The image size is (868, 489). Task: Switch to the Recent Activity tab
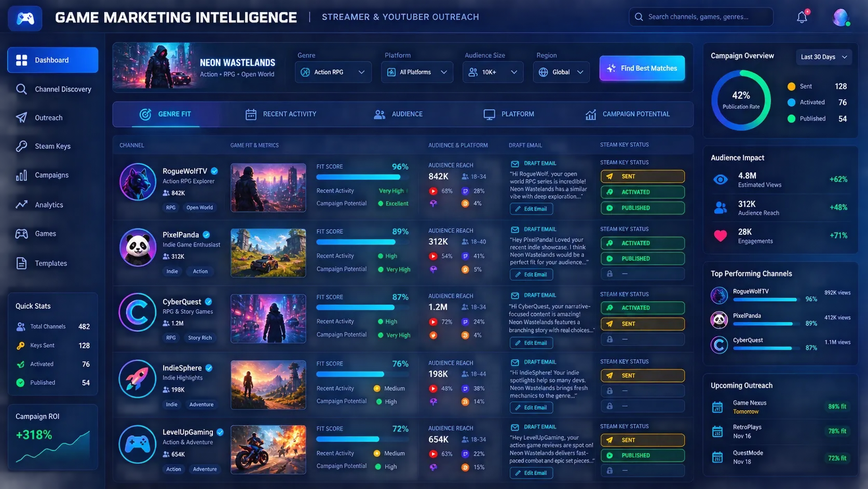281,114
